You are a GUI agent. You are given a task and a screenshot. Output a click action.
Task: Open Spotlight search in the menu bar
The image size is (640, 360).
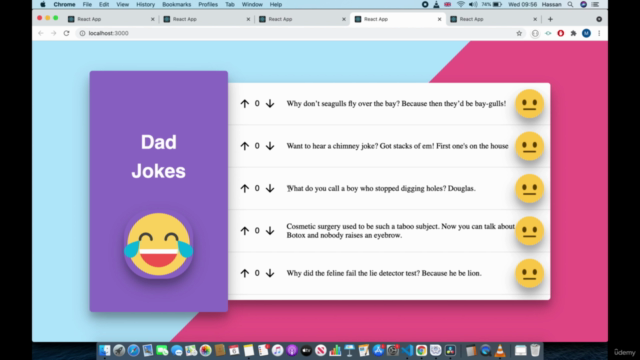[x=570, y=4]
